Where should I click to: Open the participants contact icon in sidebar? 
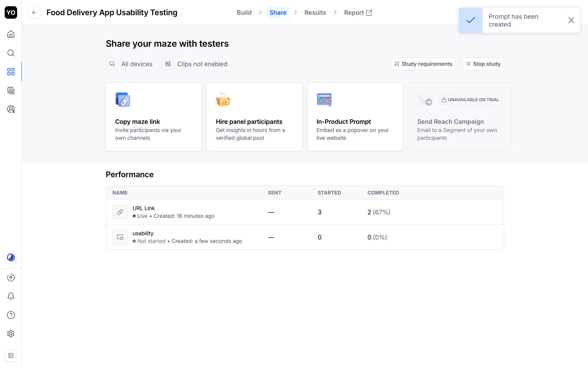click(x=11, y=90)
